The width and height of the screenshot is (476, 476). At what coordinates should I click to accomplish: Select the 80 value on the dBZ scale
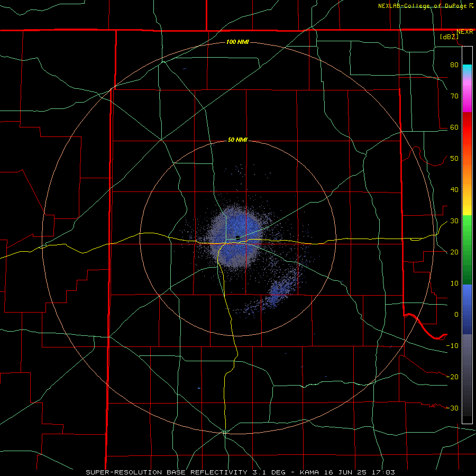click(x=454, y=65)
